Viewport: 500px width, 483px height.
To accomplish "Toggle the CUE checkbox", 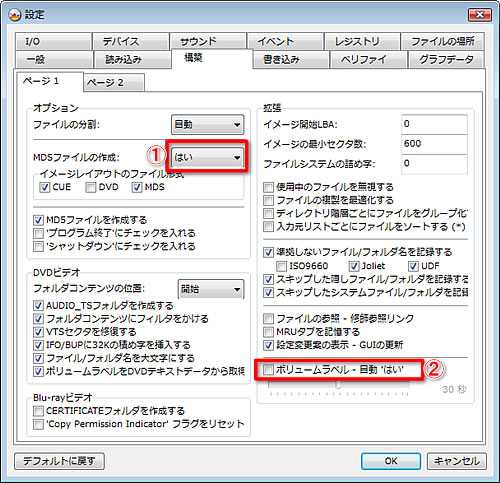I will point(45,187).
